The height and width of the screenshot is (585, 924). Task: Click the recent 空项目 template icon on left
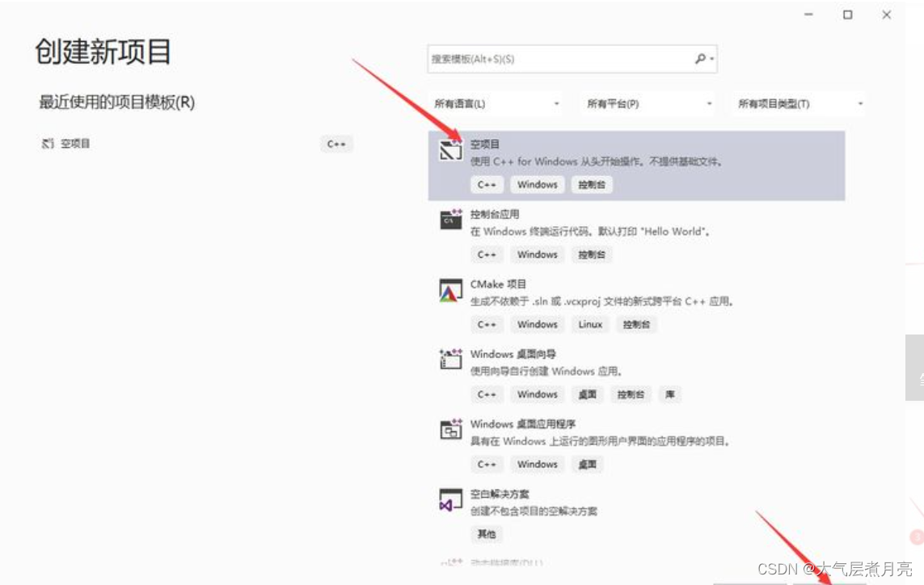click(48, 144)
